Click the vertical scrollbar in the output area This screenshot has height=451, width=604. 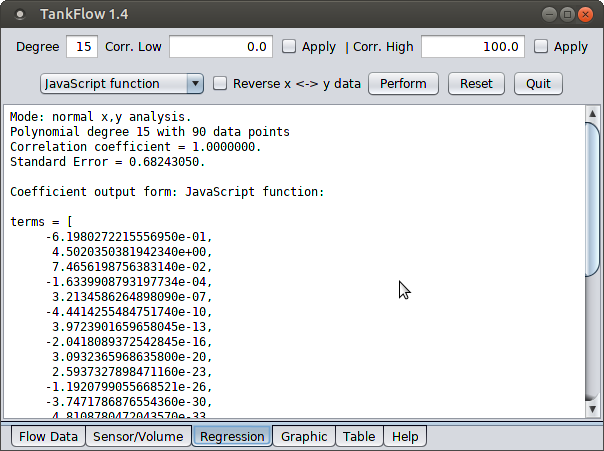click(x=592, y=200)
